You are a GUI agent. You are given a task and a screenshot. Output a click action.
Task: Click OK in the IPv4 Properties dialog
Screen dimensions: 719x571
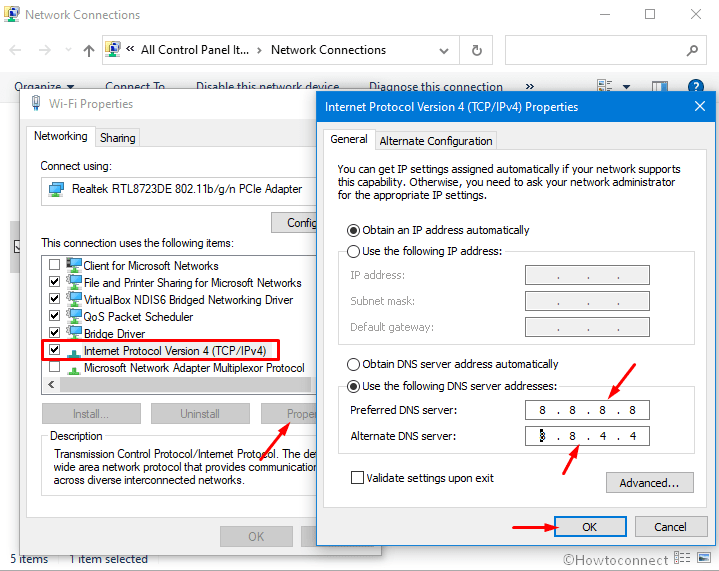pos(590,527)
